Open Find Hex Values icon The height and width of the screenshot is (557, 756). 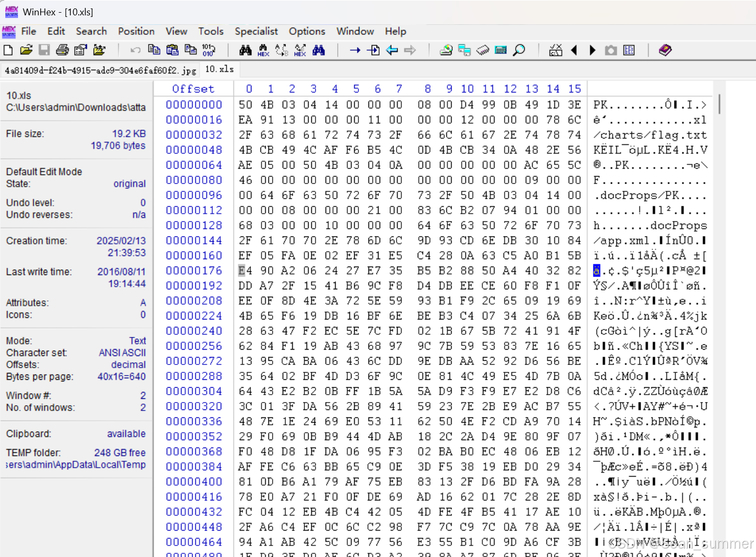(x=263, y=50)
